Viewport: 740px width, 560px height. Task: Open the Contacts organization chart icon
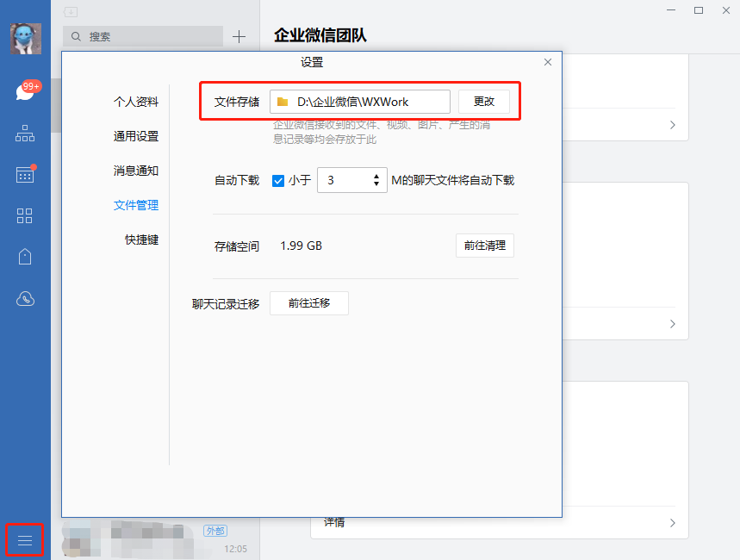point(25,134)
